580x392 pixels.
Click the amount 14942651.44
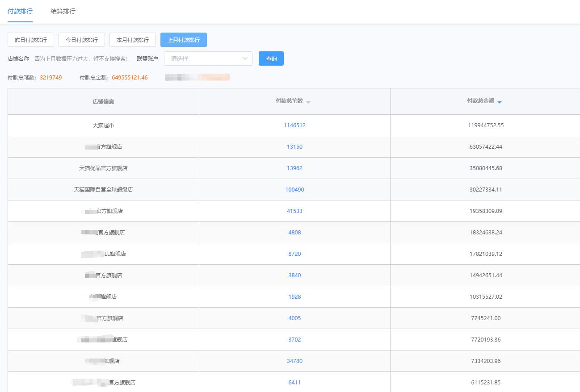[486, 275]
